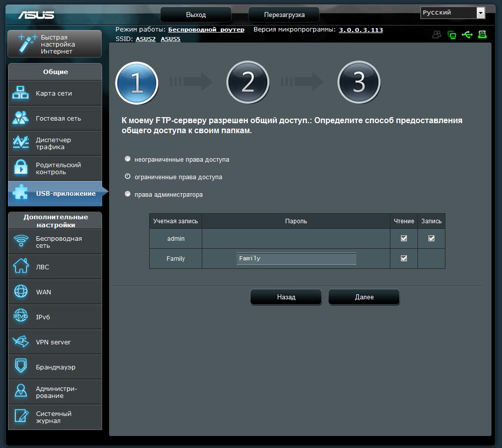502x448 pixels.
Task: Click the неограниченные права доступа label
Action: coord(182,160)
